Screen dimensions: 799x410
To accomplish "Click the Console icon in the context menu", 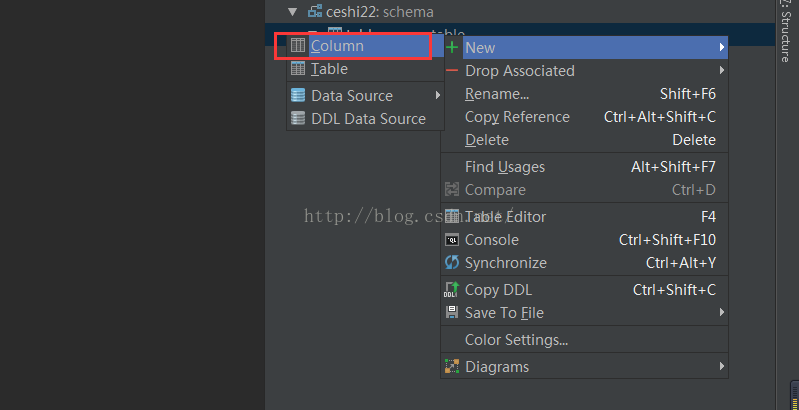I will [452, 240].
